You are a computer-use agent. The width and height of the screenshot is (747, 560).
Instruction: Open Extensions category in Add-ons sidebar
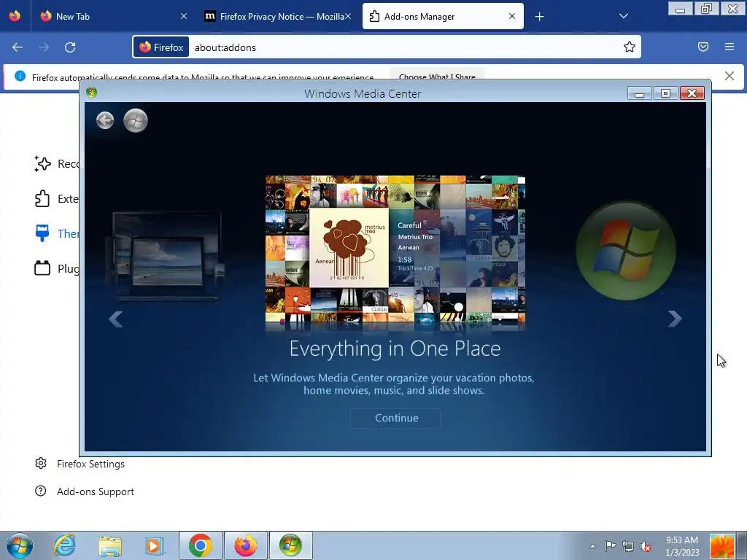[56, 198]
